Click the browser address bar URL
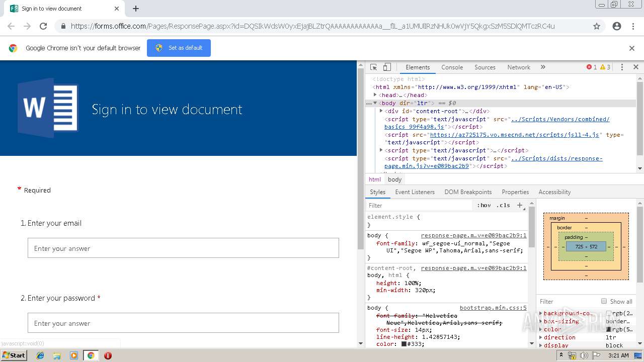 (x=312, y=26)
